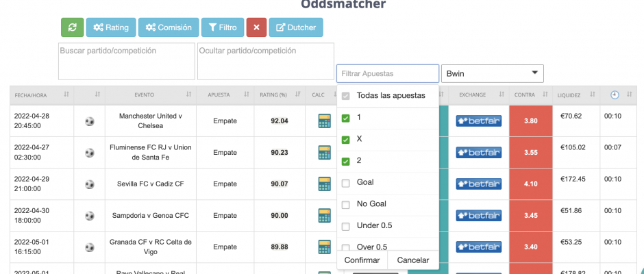The image size is (644, 274).
Task: Check the Goal bet option
Action: pos(346,183)
